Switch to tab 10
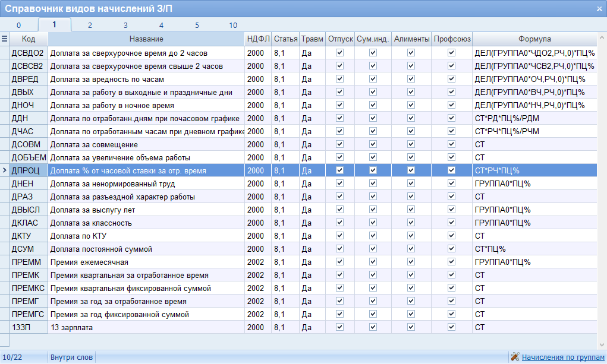Viewport: 607px width, 364px height. coord(233,25)
